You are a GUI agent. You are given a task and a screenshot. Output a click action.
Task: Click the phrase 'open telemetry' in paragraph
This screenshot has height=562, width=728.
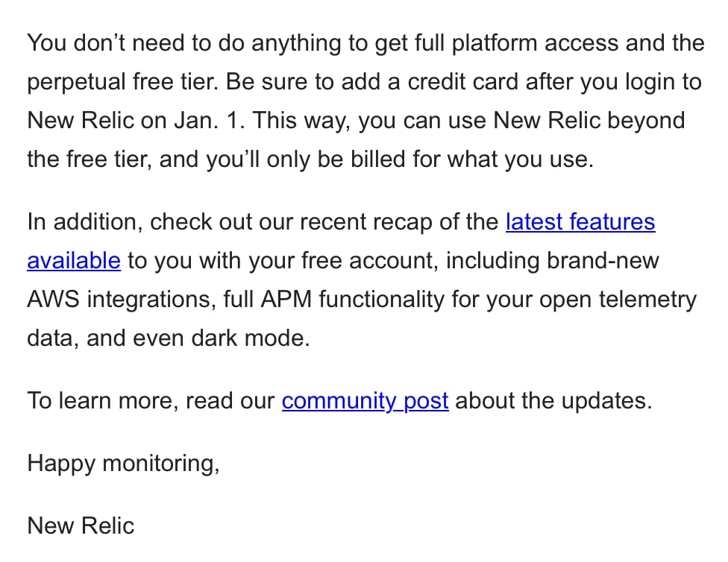coord(618,300)
